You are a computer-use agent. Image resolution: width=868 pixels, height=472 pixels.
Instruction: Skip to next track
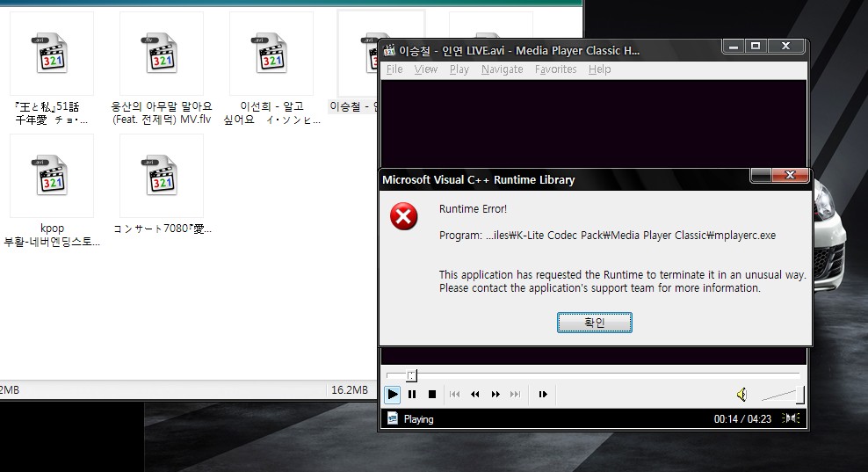coord(516,395)
